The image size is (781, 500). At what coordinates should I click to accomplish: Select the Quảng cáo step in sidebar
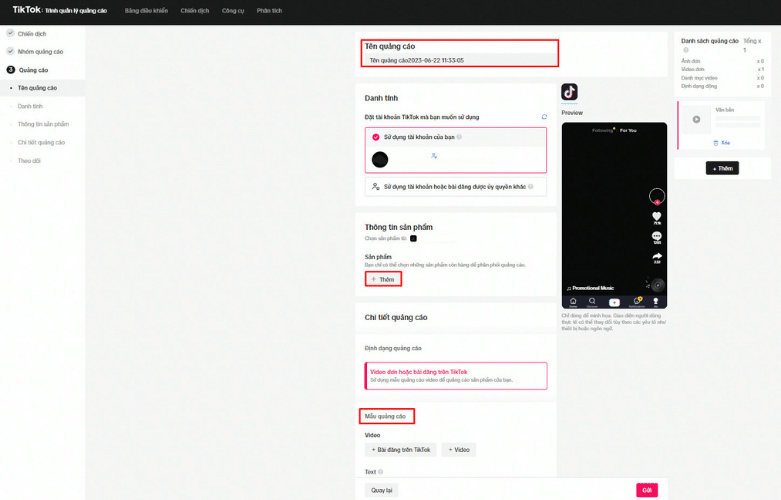tap(33, 70)
